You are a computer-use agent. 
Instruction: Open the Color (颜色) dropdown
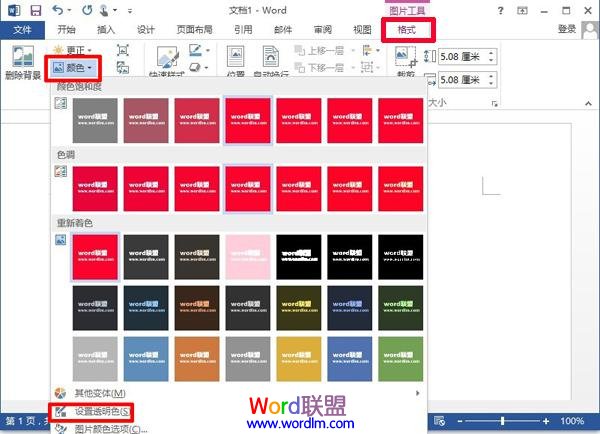pos(73,68)
